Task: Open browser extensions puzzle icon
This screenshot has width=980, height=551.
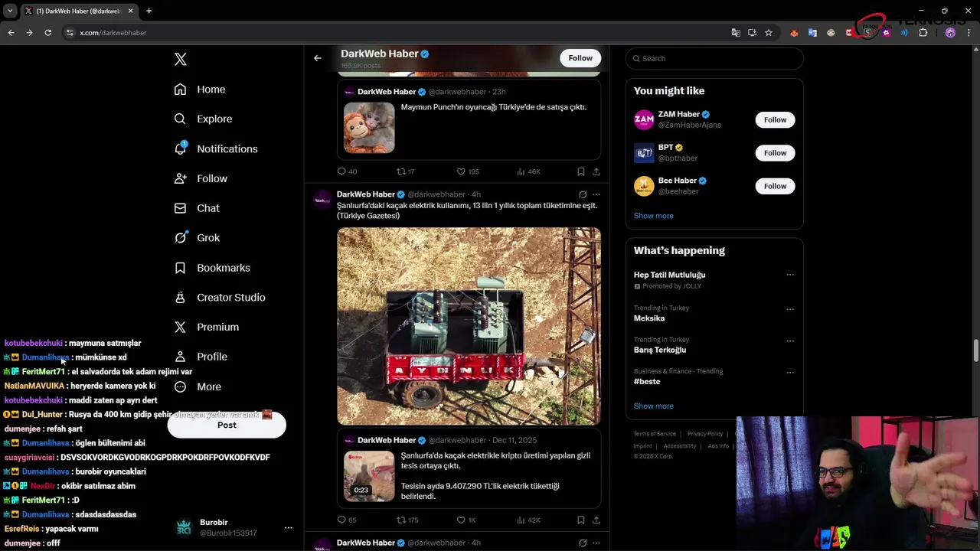Action: point(923,33)
